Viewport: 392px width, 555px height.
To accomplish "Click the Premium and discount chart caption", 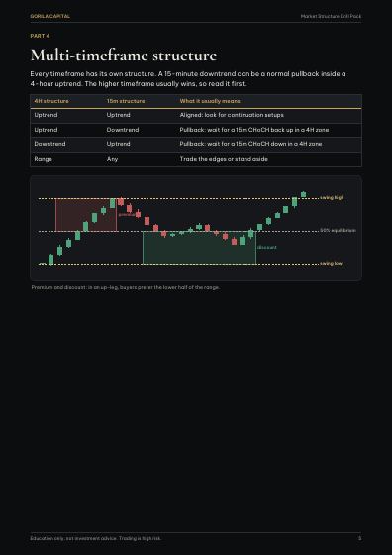I will [126, 287].
